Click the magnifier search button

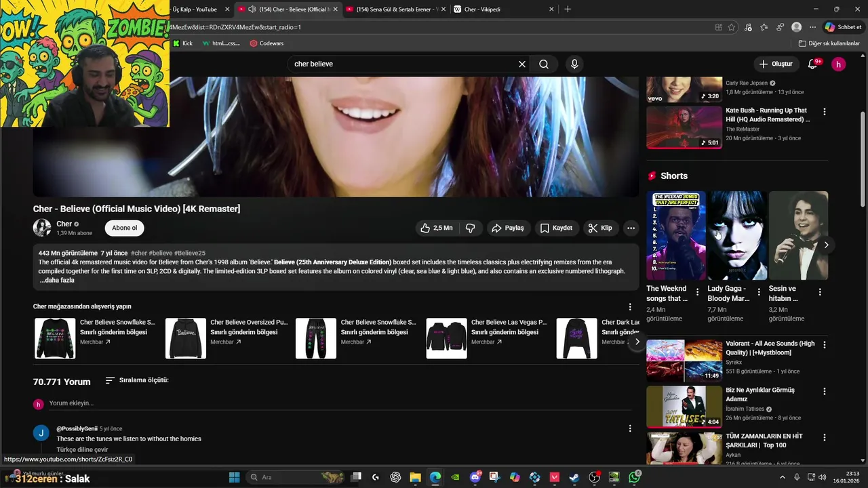[x=544, y=64]
